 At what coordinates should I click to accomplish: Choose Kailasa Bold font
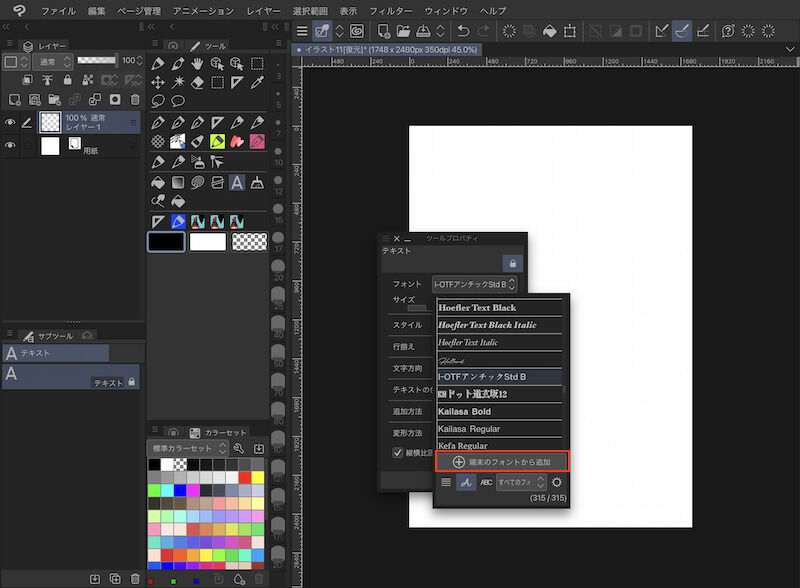point(499,411)
